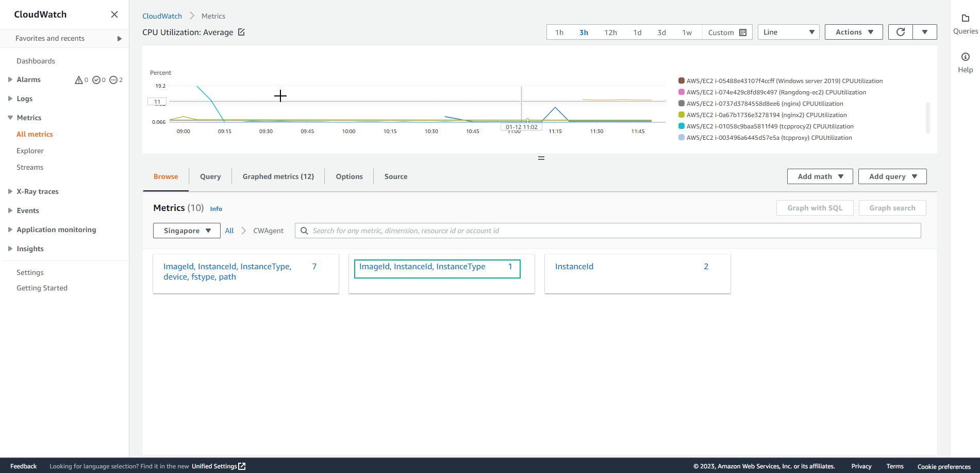
Task: Click the All namespace breadcrumb
Action: (x=229, y=231)
